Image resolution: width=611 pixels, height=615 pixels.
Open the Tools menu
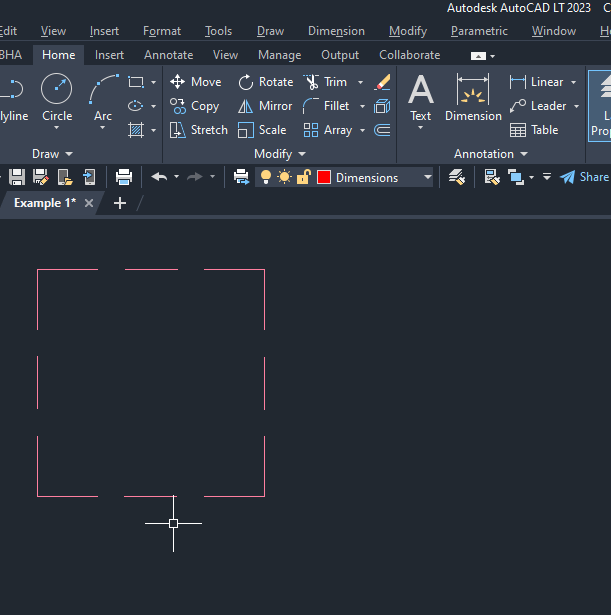tap(218, 31)
